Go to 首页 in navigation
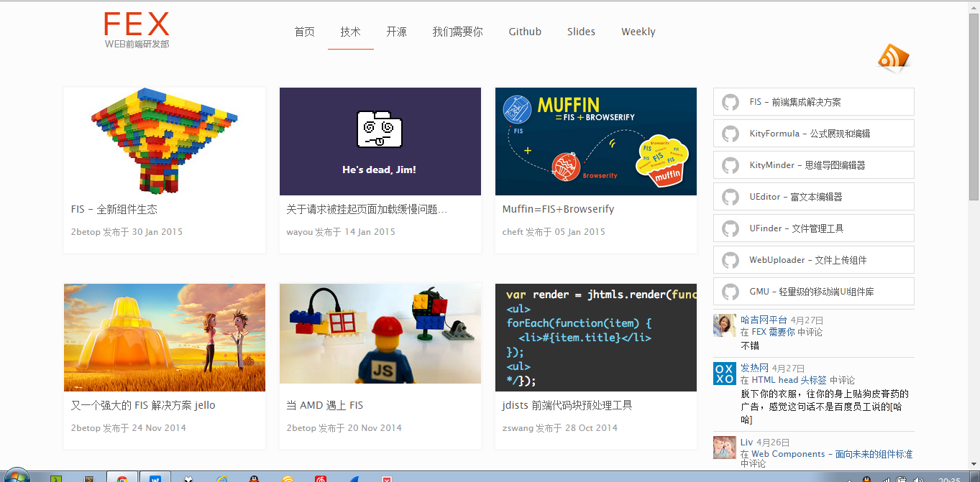 (305, 32)
